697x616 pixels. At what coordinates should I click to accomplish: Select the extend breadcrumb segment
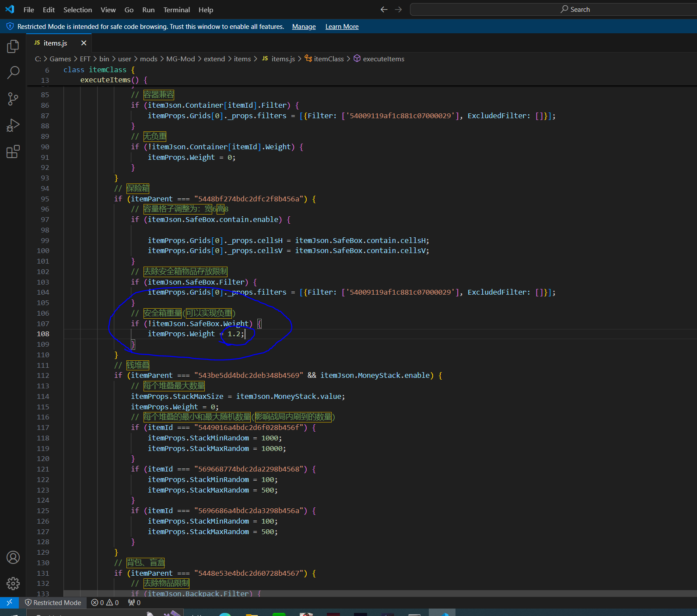(x=214, y=59)
